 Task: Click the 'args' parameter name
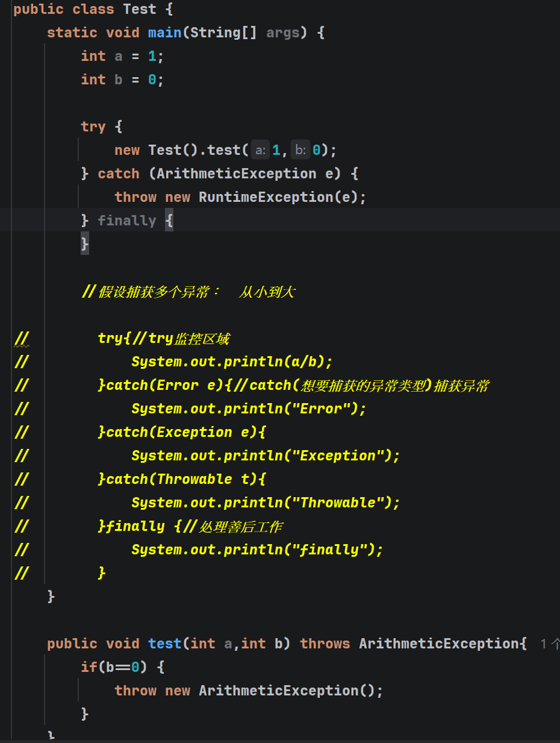283,33
